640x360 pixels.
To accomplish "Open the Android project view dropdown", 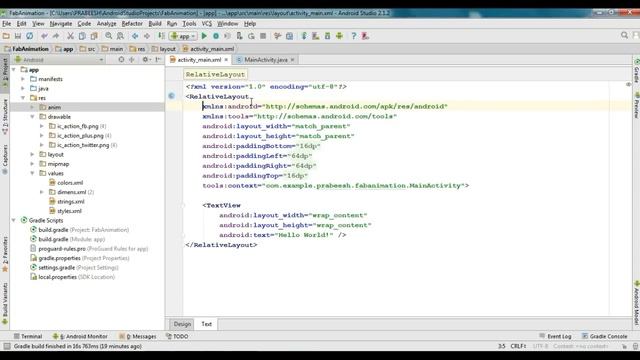I will (59, 60).
